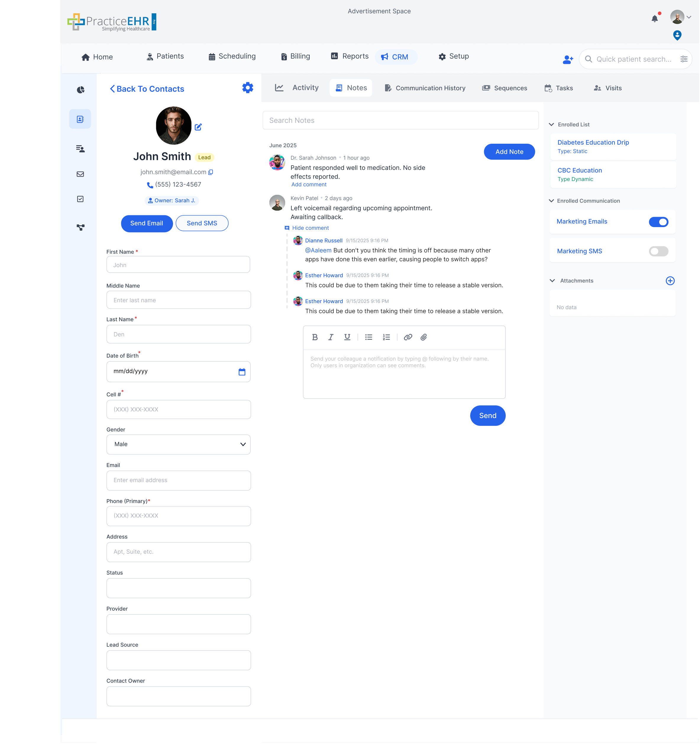Insert a link in the comment editor
This screenshot has height=744, width=700.
pyautogui.click(x=408, y=337)
